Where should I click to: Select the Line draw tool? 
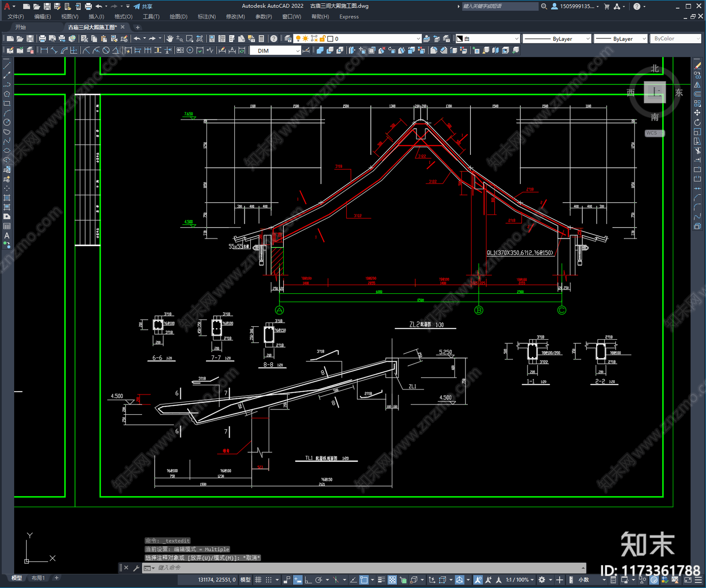[x=7, y=66]
